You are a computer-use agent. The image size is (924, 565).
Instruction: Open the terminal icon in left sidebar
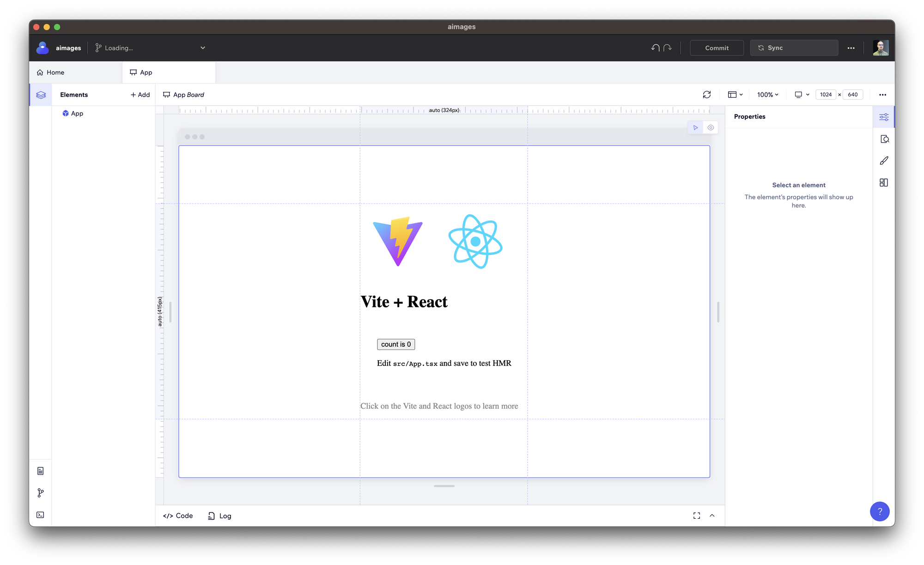point(40,515)
